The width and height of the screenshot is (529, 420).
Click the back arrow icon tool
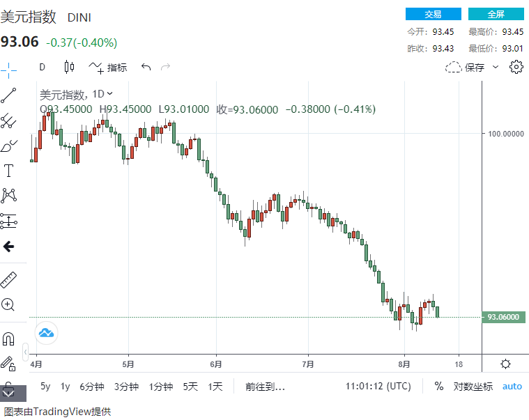[8, 247]
